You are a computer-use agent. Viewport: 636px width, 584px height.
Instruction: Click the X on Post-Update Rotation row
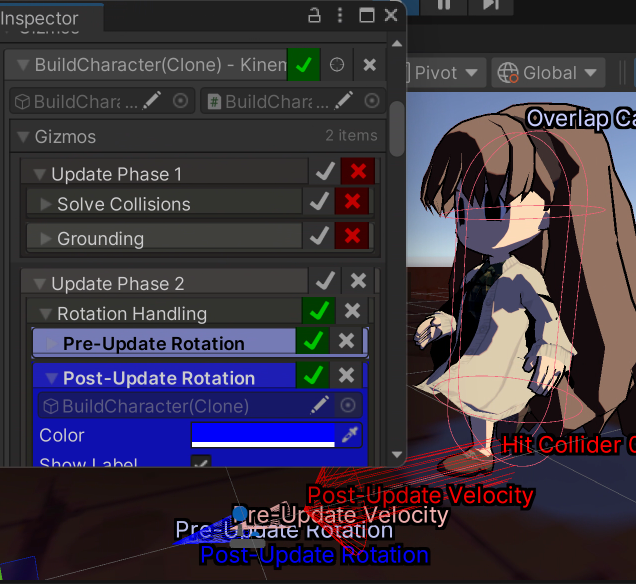346,376
